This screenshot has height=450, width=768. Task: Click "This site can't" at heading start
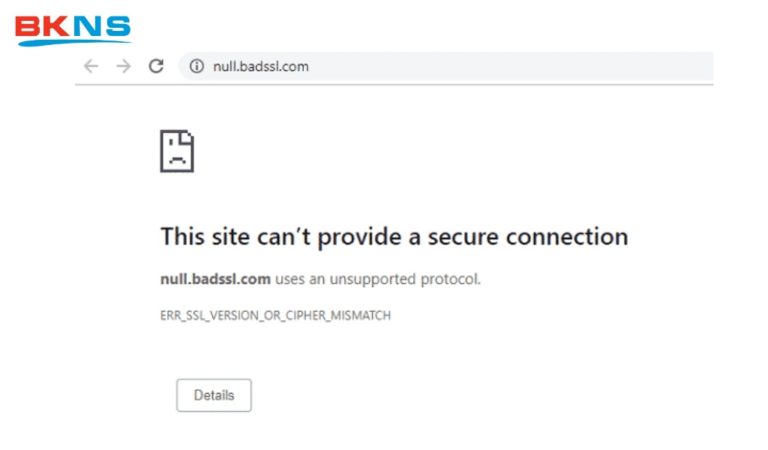click(x=223, y=237)
